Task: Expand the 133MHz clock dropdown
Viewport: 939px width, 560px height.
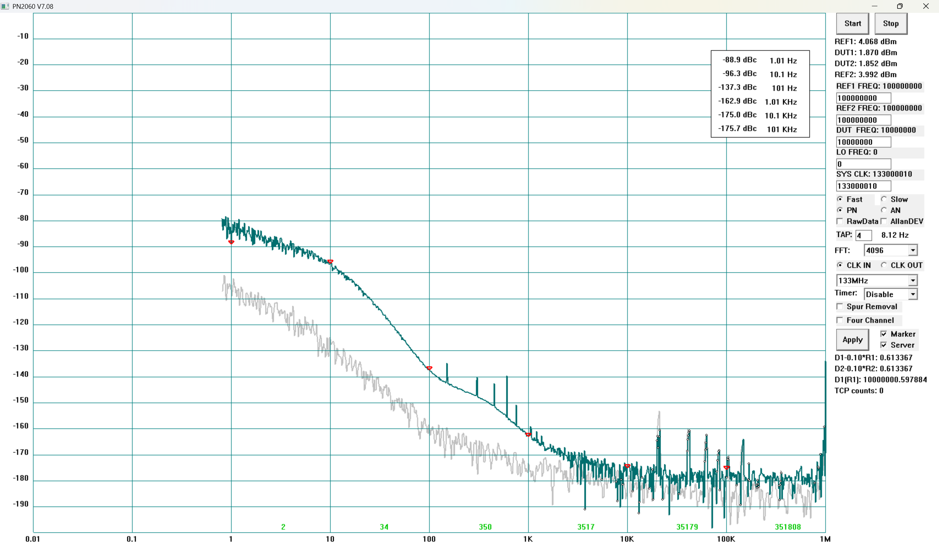Action: (913, 280)
